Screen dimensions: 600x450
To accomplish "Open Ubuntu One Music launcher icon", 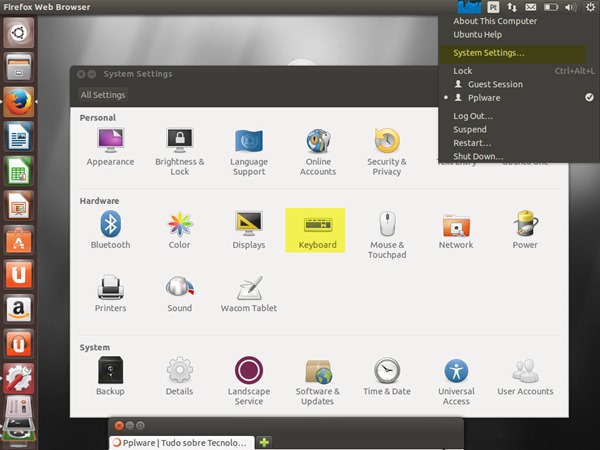I will pyautogui.click(x=18, y=343).
